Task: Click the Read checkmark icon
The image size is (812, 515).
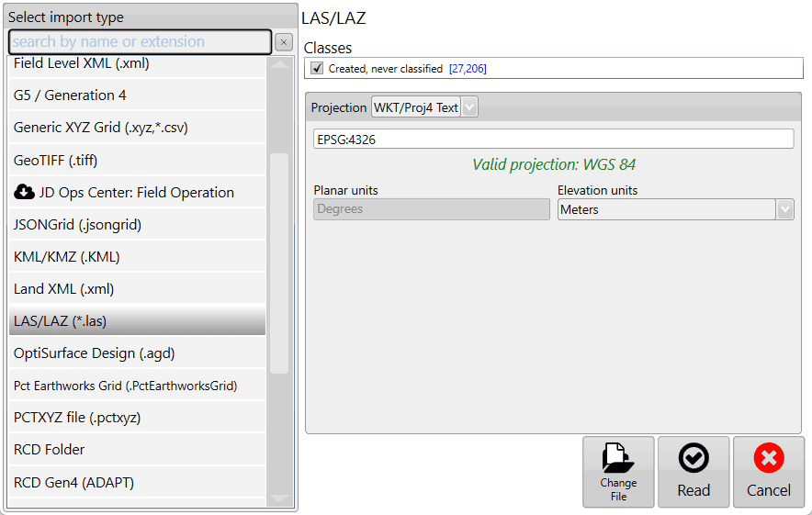Action: coord(694,458)
